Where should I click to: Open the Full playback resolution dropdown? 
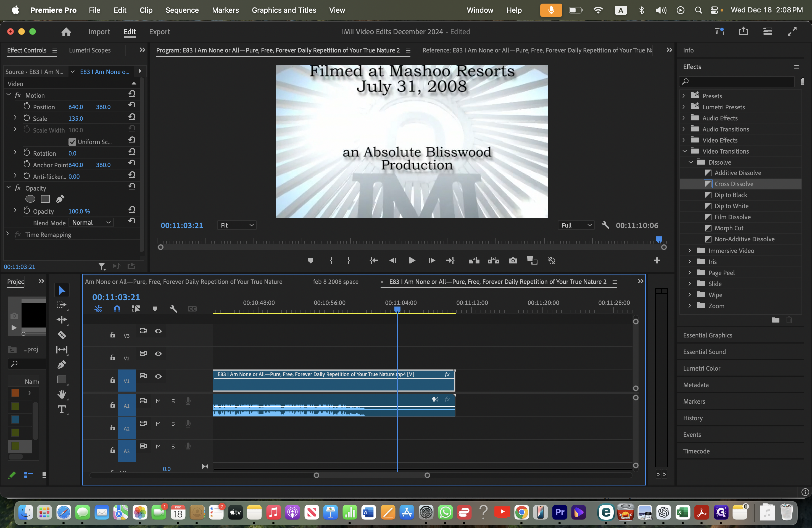point(576,225)
